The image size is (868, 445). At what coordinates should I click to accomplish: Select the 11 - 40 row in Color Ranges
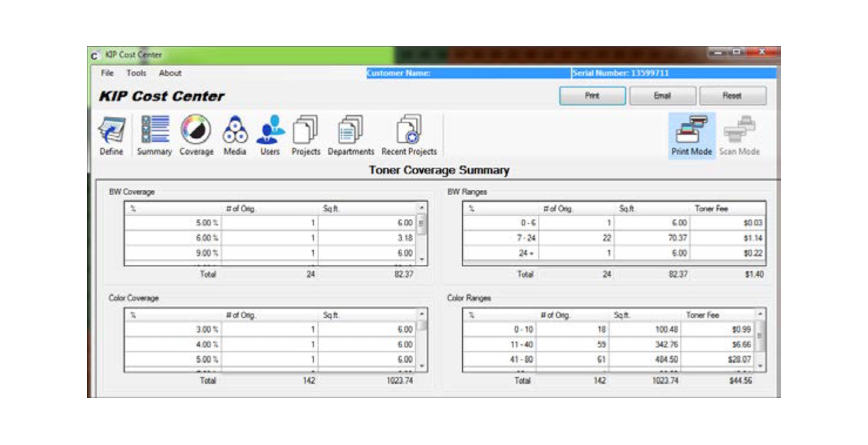pos(609,345)
